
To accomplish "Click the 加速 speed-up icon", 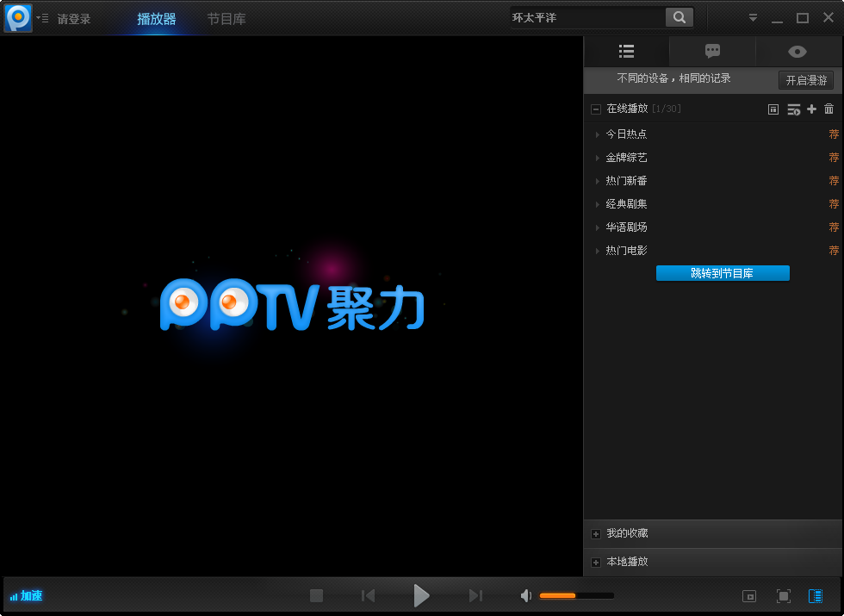I will tap(26, 595).
